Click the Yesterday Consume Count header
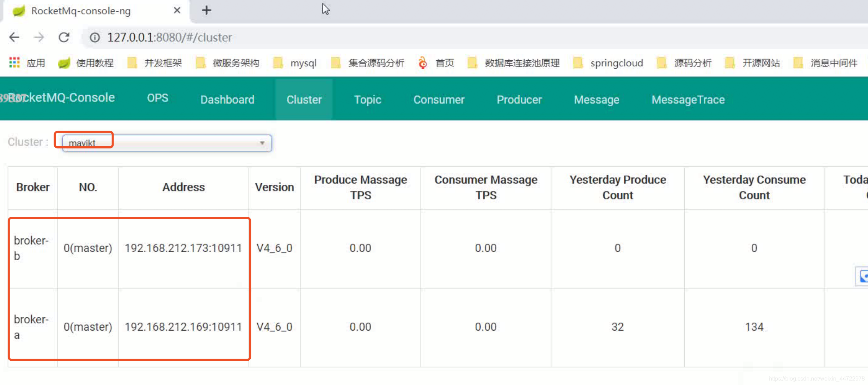Viewport: 868px width, 385px height. click(x=754, y=187)
